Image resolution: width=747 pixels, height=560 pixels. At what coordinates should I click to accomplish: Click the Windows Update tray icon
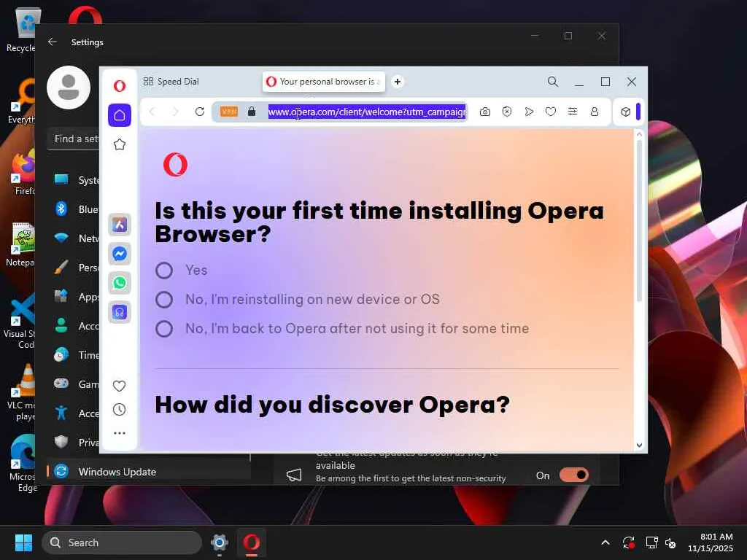(x=629, y=542)
